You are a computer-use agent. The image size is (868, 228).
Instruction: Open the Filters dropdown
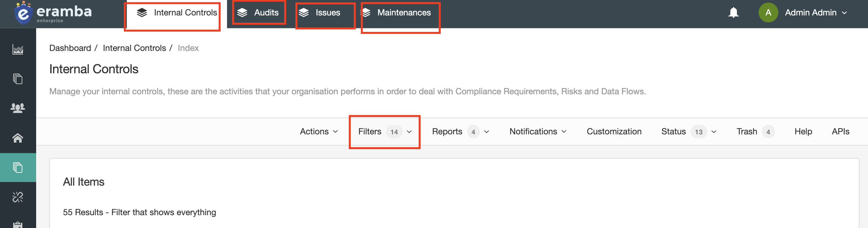pyautogui.click(x=385, y=132)
